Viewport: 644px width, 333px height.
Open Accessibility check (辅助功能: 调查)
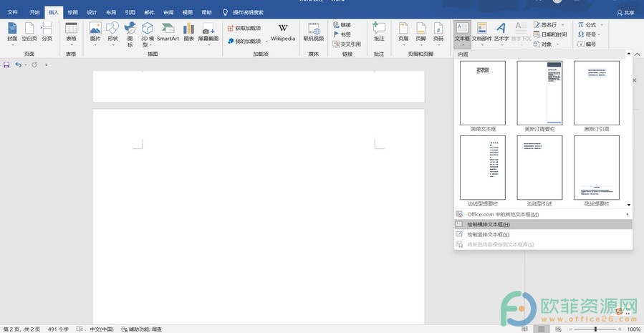tap(142, 329)
